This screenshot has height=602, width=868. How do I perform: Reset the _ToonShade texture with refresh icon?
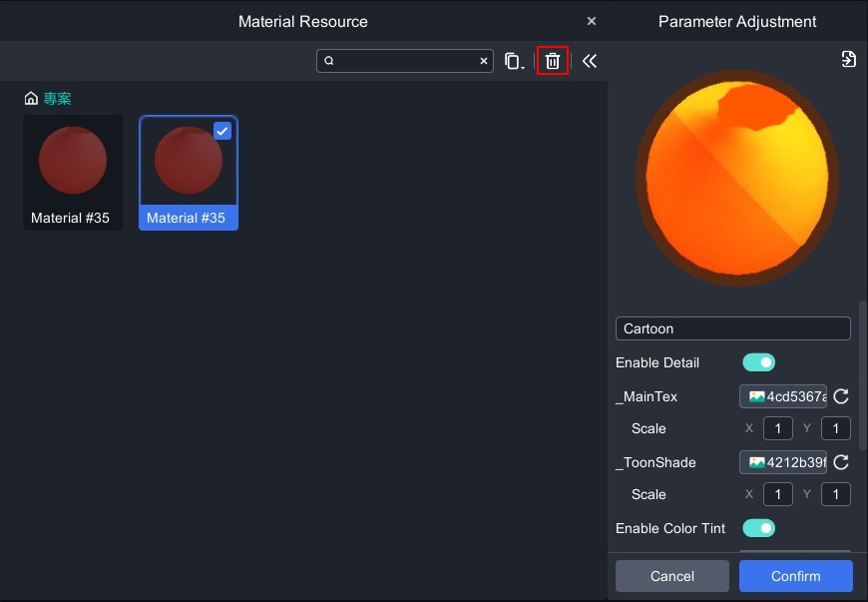(x=841, y=462)
